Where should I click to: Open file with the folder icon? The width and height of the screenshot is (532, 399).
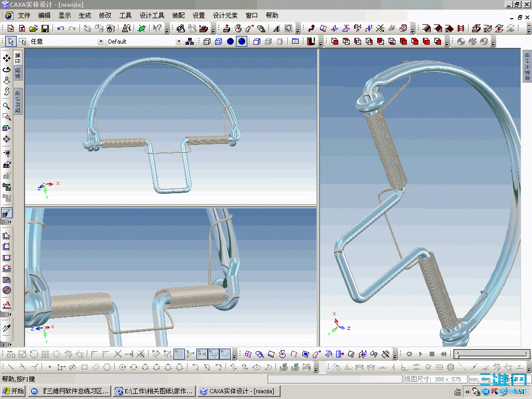[x=33, y=29]
